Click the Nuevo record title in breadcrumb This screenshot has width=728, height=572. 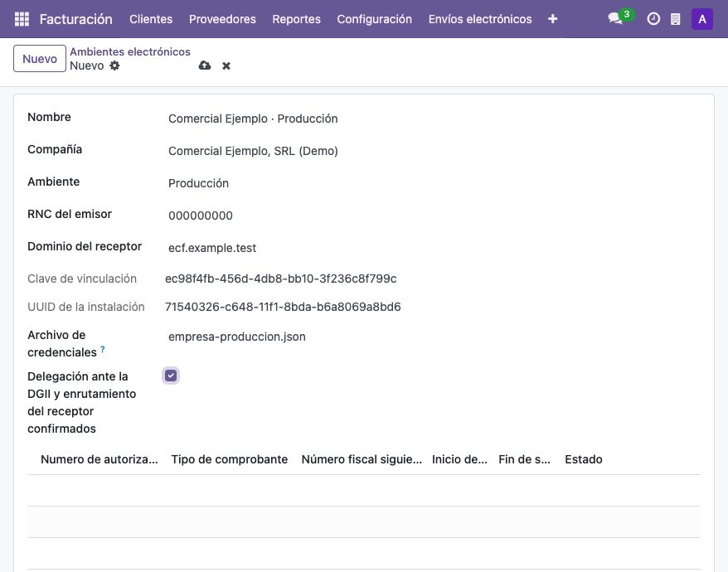click(x=87, y=65)
